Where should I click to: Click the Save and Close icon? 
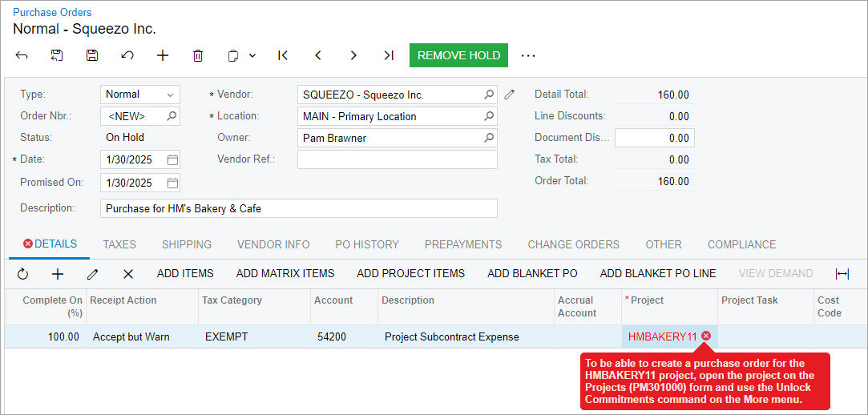57,55
